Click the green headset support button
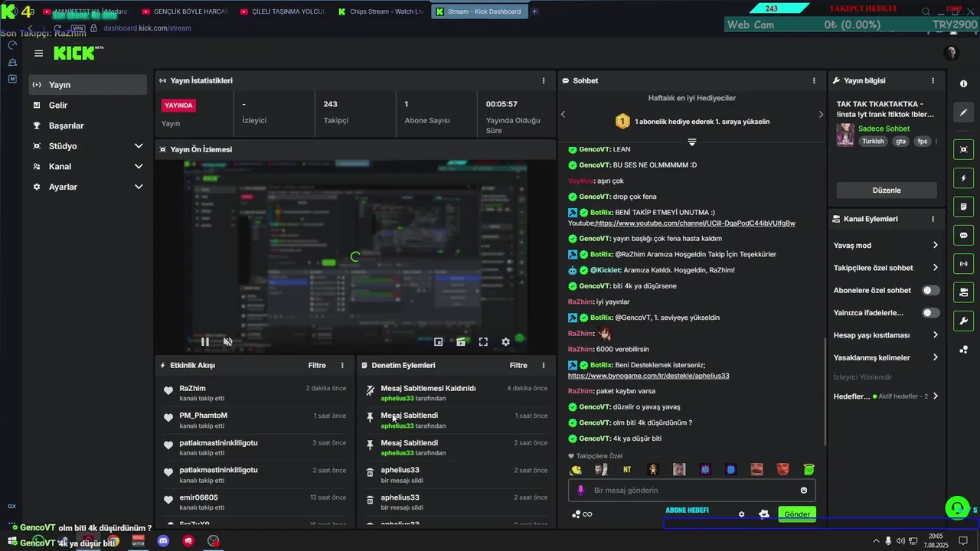980x551 pixels. point(956,508)
